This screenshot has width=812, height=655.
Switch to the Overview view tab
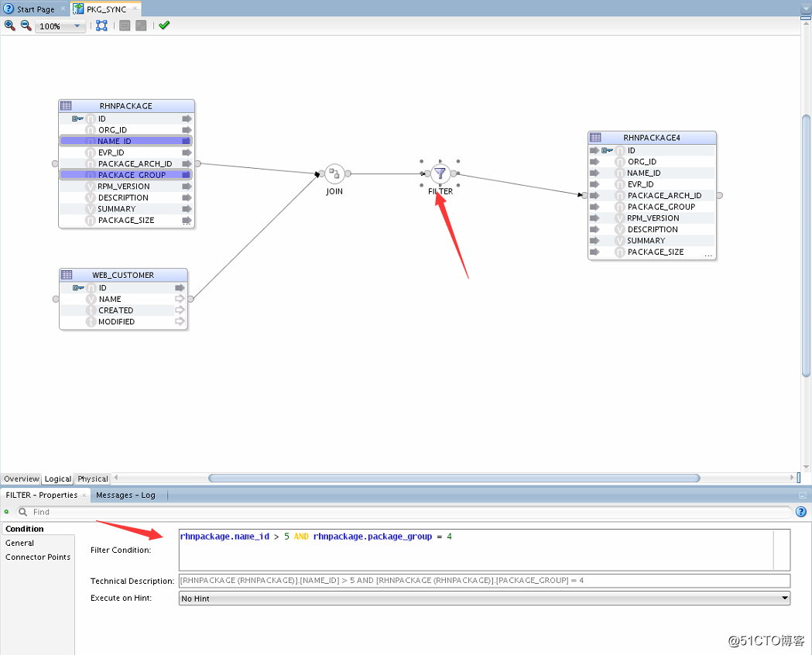[x=21, y=479]
